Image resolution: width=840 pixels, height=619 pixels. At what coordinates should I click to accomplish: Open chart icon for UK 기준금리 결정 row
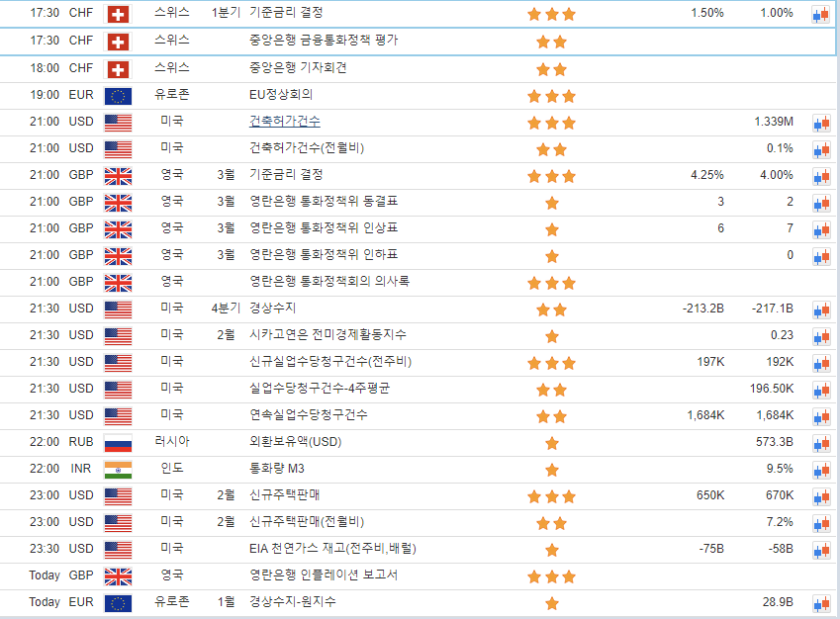pos(820,175)
